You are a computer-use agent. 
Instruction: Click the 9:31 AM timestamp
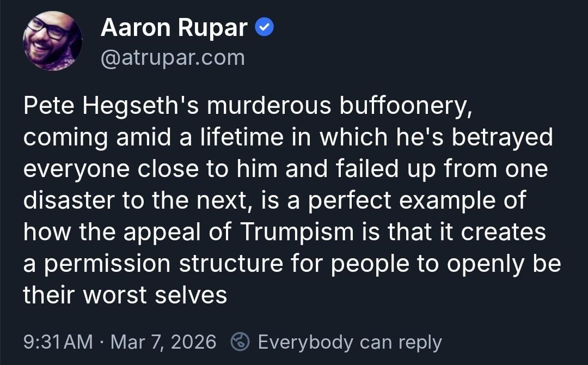58,342
